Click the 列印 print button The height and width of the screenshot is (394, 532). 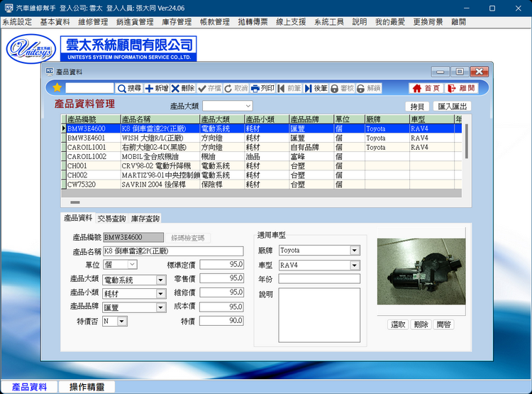[262, 88]
